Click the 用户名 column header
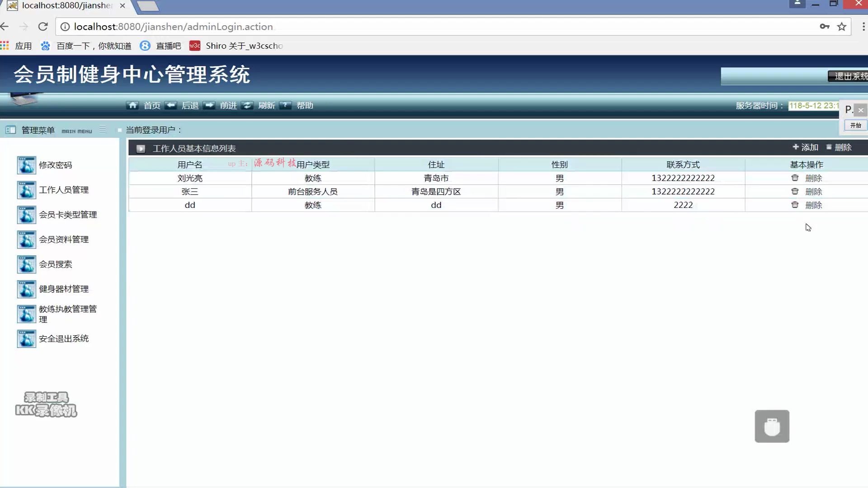The width and height of the screenshot is (868, 488). pyautogui.click(x=190, y=164)
